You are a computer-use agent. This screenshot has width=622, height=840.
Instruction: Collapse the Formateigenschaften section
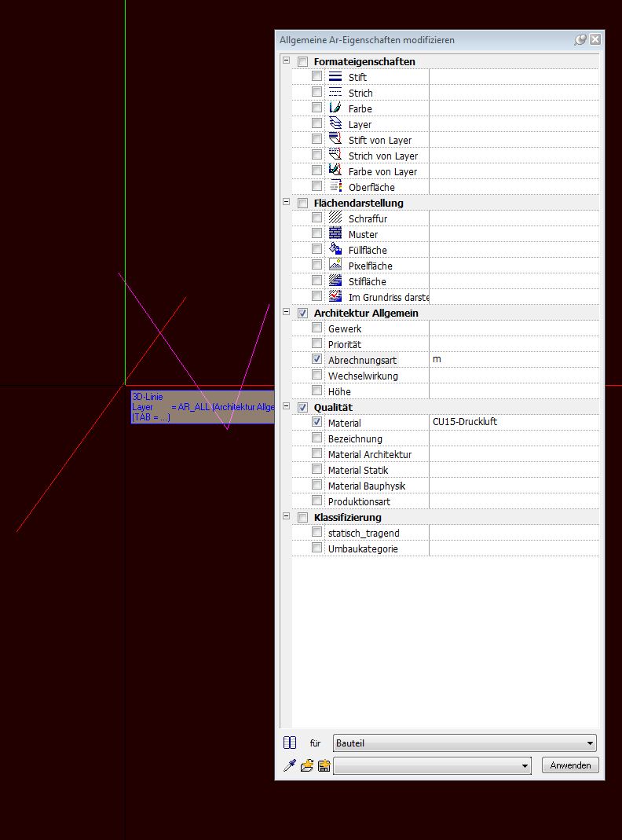point(287,61)
